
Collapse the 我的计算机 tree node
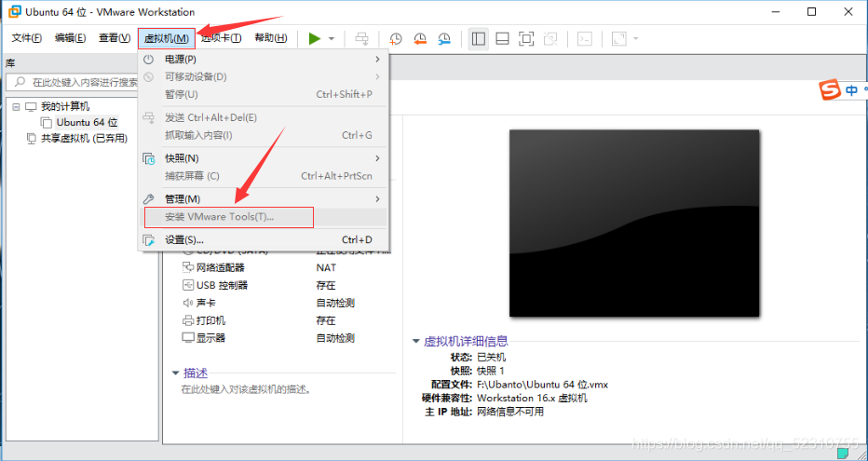[x=16, y=106]
